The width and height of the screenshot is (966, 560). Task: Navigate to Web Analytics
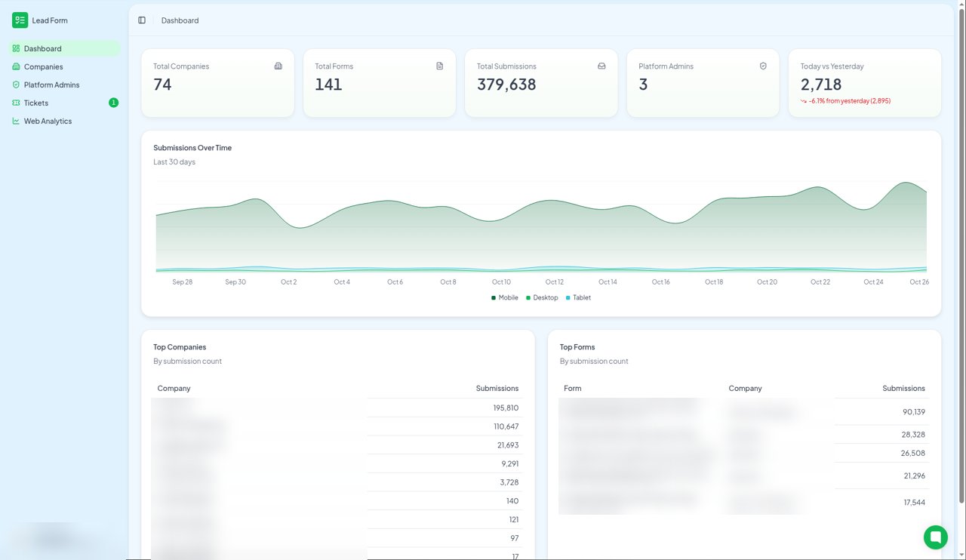[65, 121]
